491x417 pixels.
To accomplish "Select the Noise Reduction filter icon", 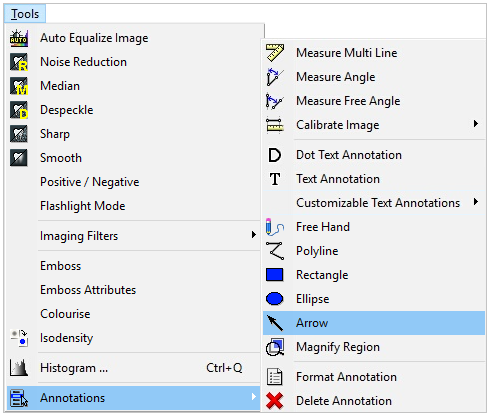I will click(x=19, y=62).
